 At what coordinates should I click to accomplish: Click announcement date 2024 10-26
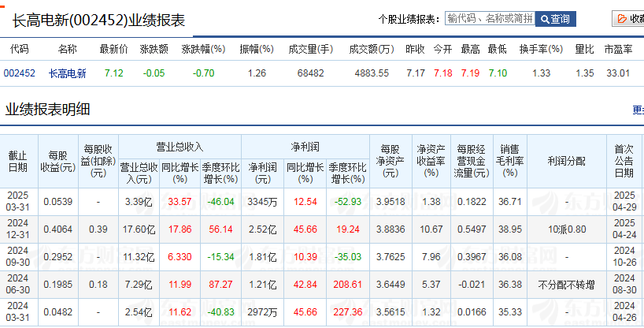624,256
